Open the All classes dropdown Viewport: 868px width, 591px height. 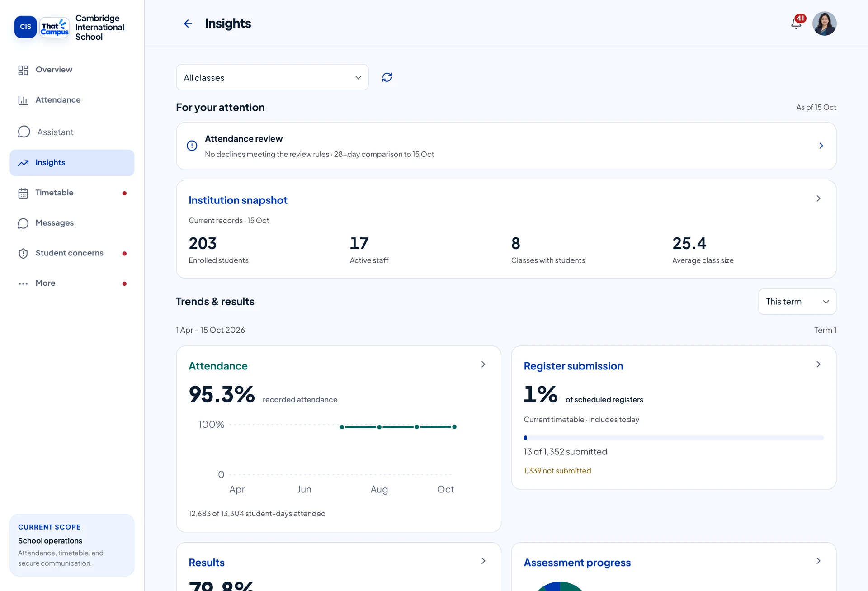pos(272,77)
